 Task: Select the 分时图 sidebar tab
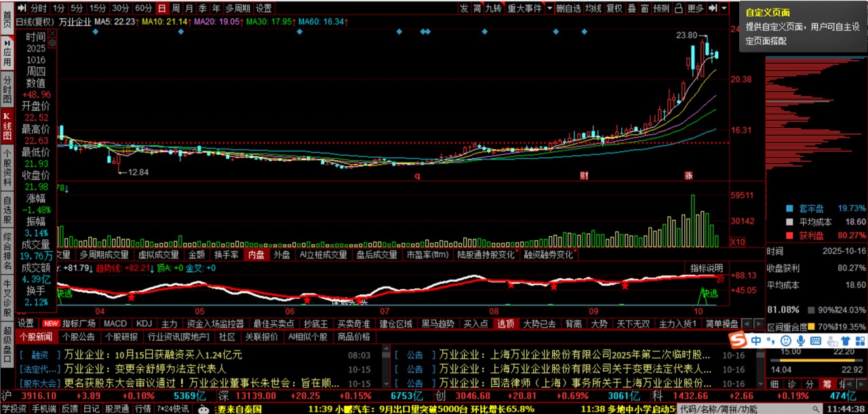7,90
